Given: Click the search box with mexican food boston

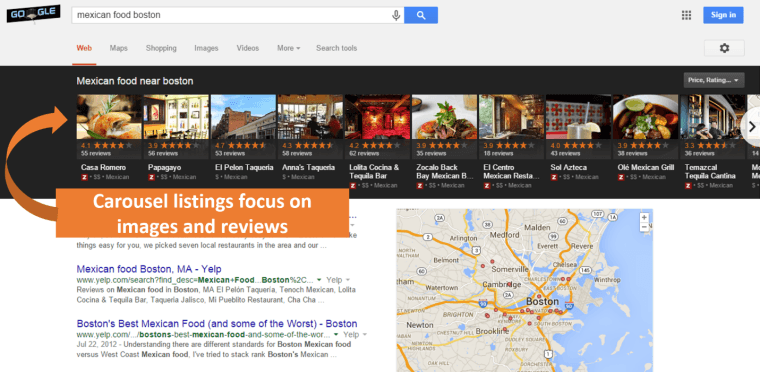Looking at the screenshot, I should coord(238,15).
